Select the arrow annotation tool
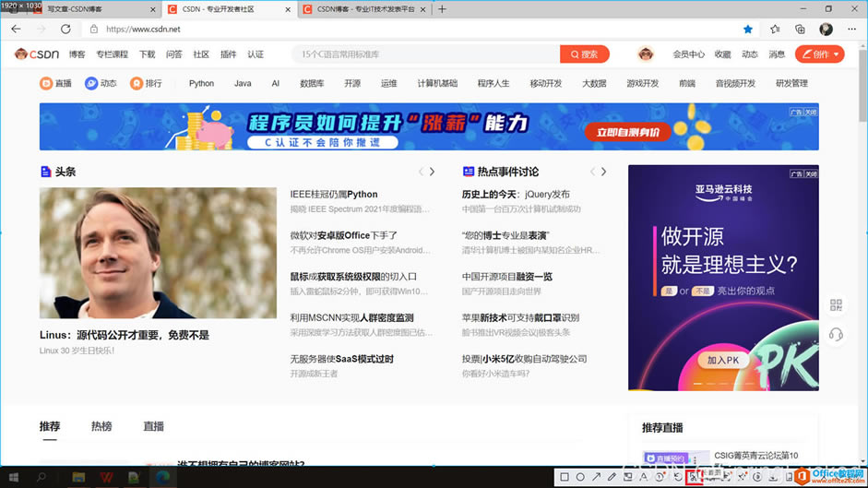The width and height of the screenshot is (868, 488). [x=596, y=476]
